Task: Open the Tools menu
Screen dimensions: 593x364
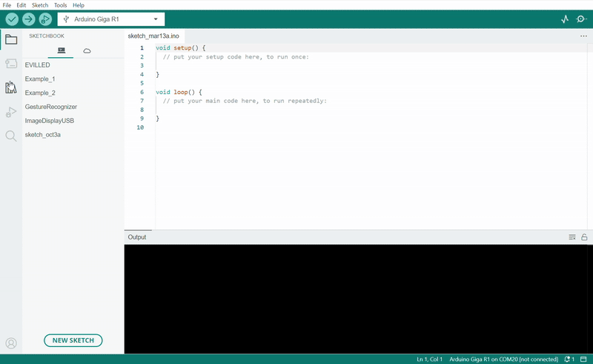Action: click(x=60, y=5)
